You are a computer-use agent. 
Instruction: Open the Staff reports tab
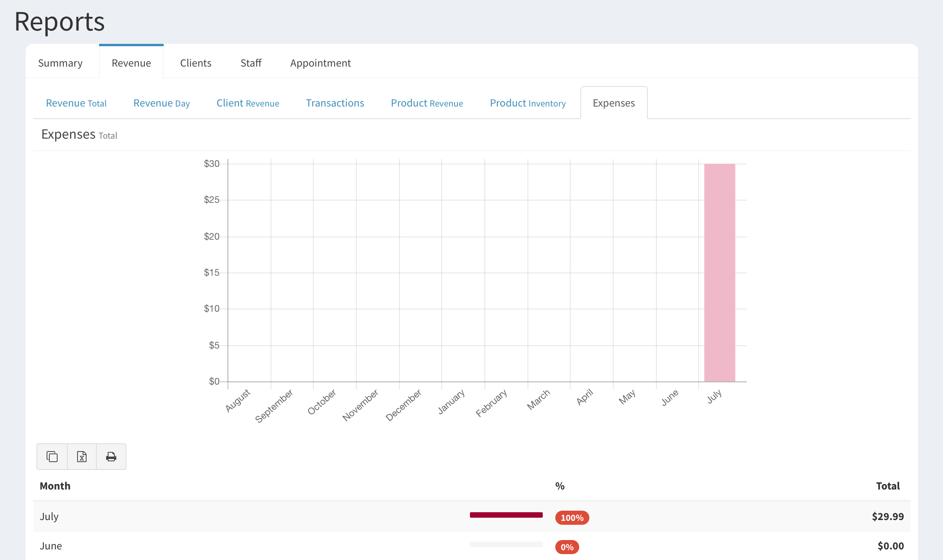251,63
